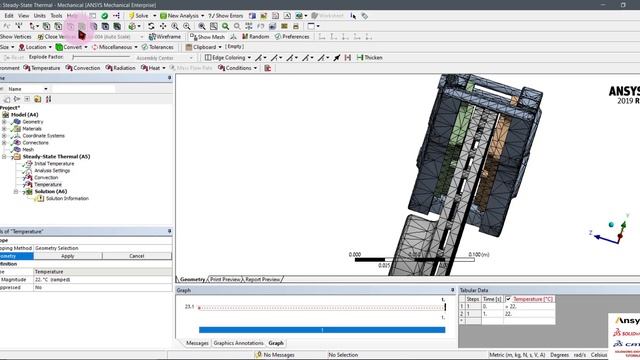640x360 pixels.
Task: Click Cancel for geometry selection
Action: point(137,256)
